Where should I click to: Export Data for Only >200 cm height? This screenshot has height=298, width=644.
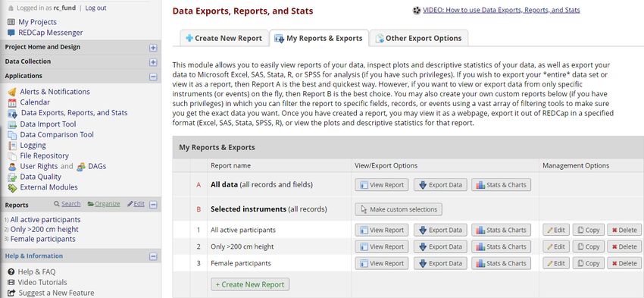tap(440, 246)
